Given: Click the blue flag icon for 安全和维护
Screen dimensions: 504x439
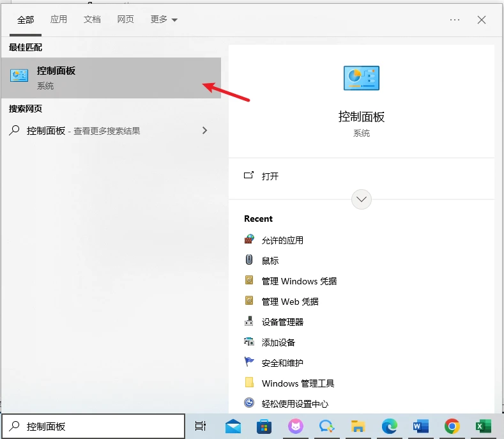Looking at the screenshot, I should [249, 362].
